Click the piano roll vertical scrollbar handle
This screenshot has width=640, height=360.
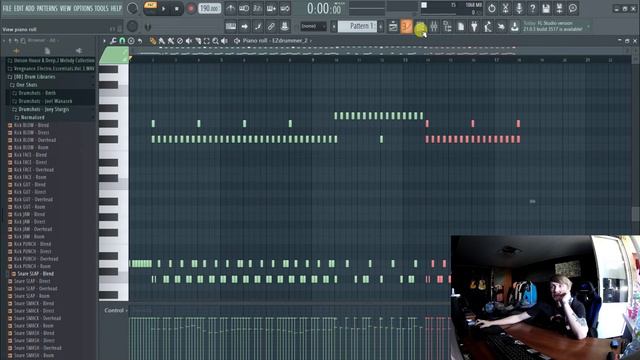(x=635, y=214)
